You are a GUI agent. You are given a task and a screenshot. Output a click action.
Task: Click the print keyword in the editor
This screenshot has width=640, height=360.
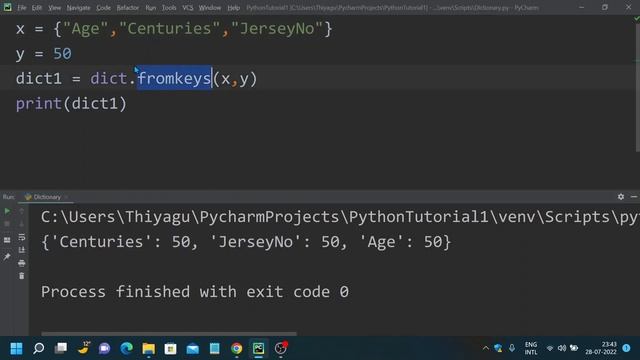tap(39, 104)
